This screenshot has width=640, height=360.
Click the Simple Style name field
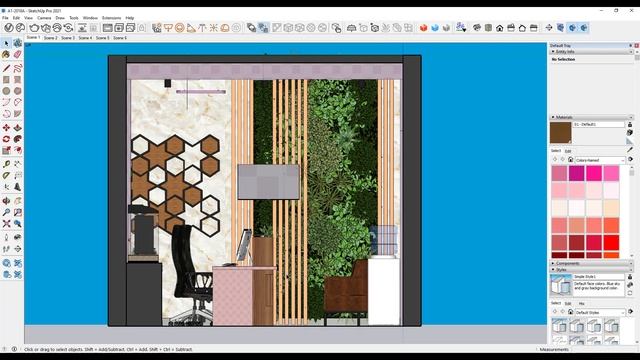[x=599, y=277]
